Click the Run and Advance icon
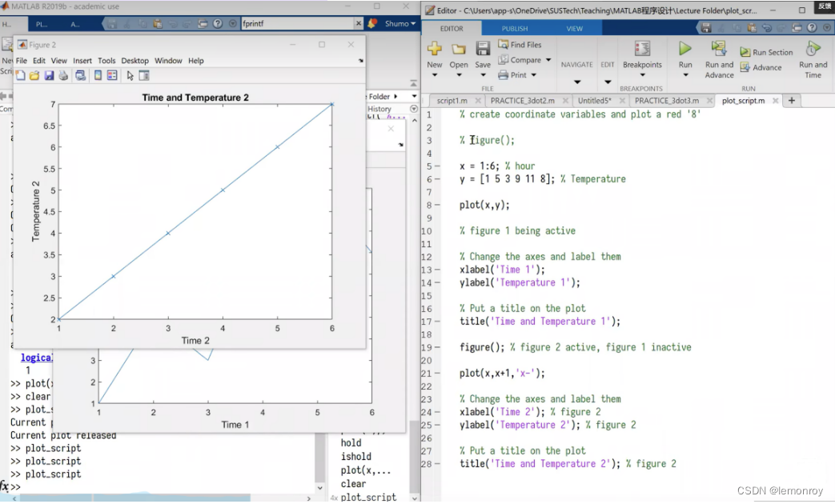Viewport: 835px width, 504px height. 719,49
